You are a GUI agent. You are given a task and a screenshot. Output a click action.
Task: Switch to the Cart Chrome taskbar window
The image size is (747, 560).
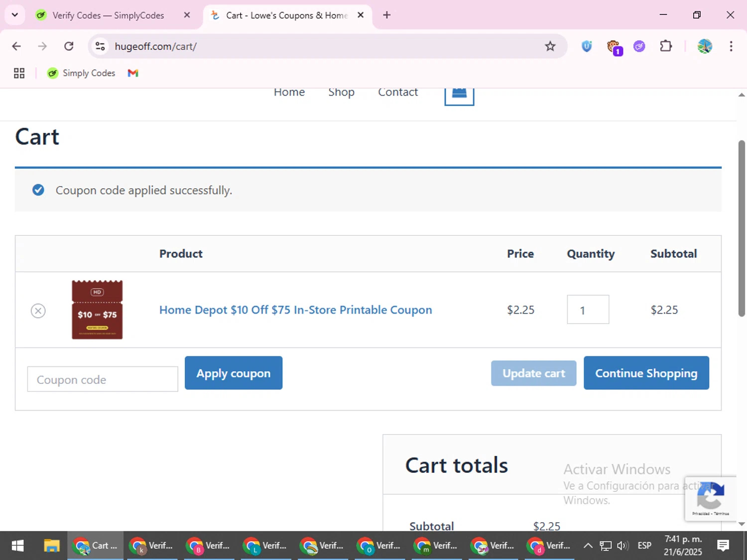coord(96,546)
